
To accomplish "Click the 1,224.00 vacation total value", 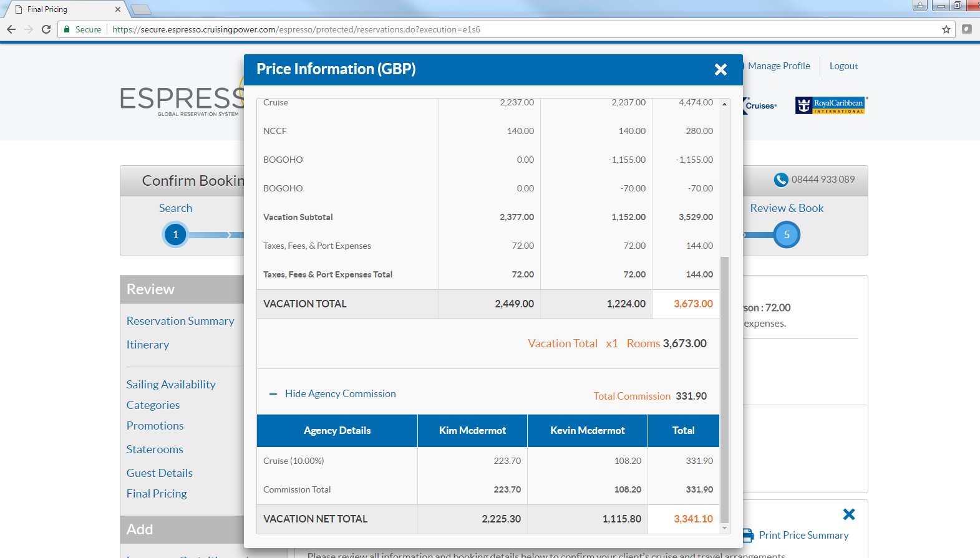I will [x=626, y=304].
